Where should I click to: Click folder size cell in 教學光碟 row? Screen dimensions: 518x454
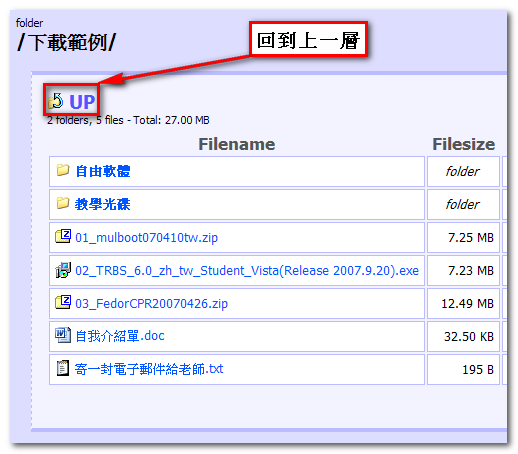[x=463, y=204]
